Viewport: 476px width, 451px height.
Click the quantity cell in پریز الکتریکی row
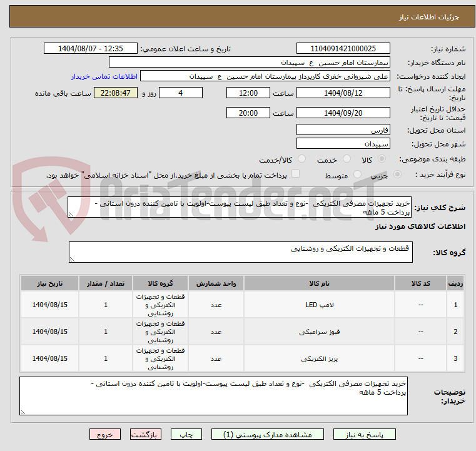106,359
